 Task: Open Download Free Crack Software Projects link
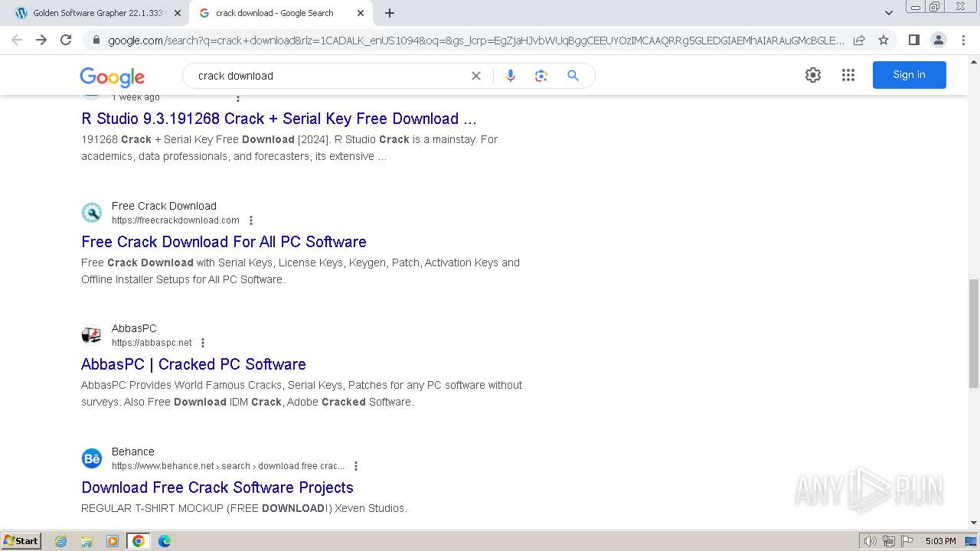[217, 487]
